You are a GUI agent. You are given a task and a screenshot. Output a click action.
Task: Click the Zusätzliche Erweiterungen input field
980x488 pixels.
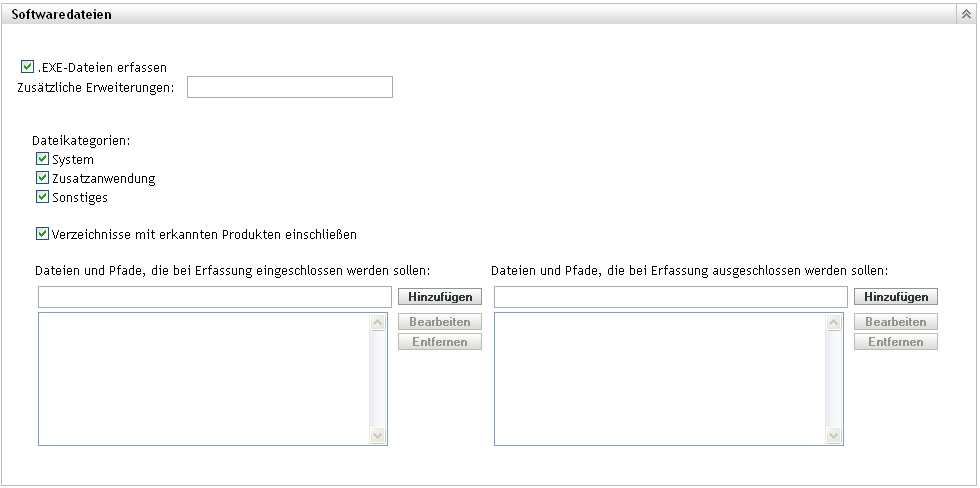click(290, 87)
